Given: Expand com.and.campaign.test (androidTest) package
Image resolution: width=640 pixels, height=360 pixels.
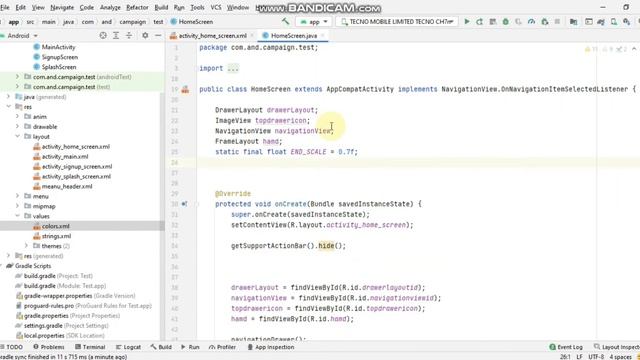Looking at the screenshot, I should click(17, 77).
